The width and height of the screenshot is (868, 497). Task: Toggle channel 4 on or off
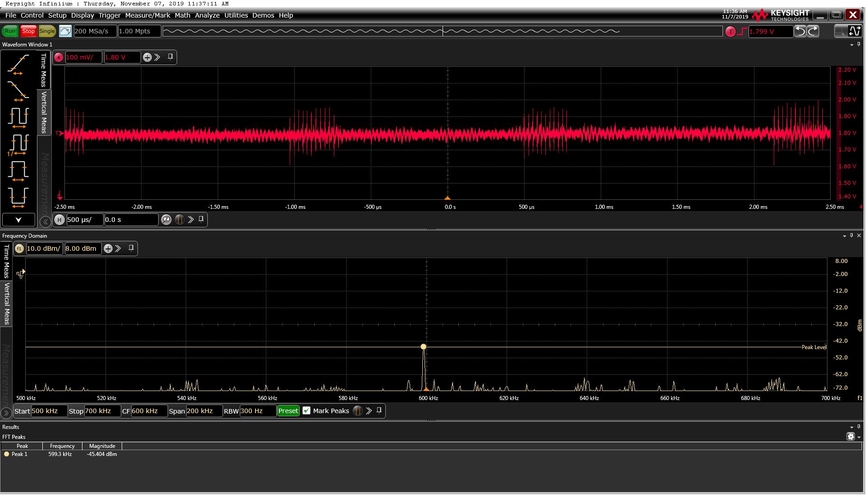pyautogui.click(x=59, y=57)
